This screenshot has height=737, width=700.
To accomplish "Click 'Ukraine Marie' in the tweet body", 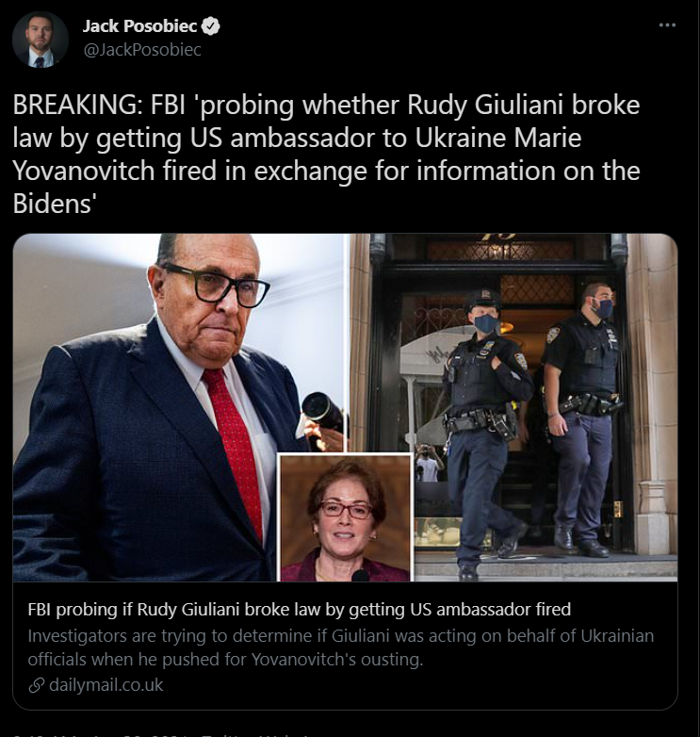I will pos(498,138).
